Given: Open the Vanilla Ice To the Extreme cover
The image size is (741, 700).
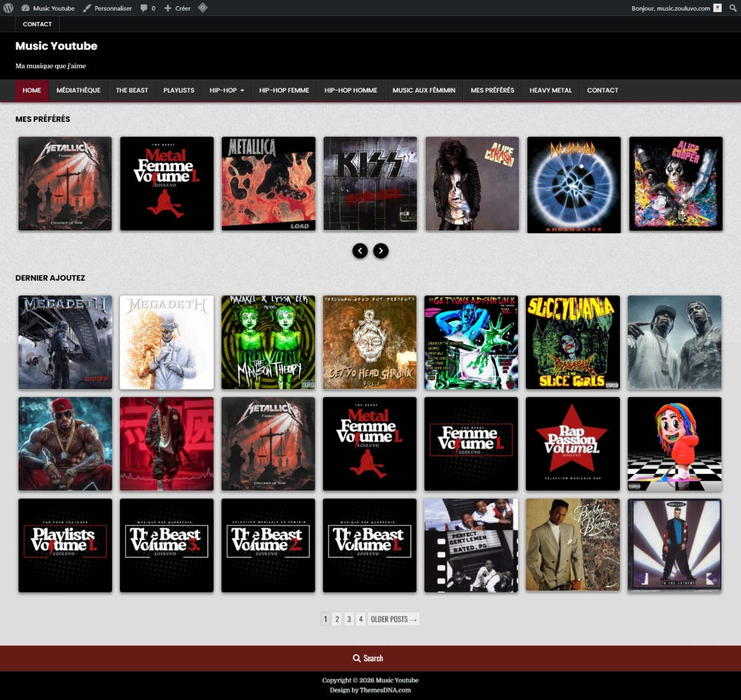Looking at the screenshot, I should click(x=674, y=546).
